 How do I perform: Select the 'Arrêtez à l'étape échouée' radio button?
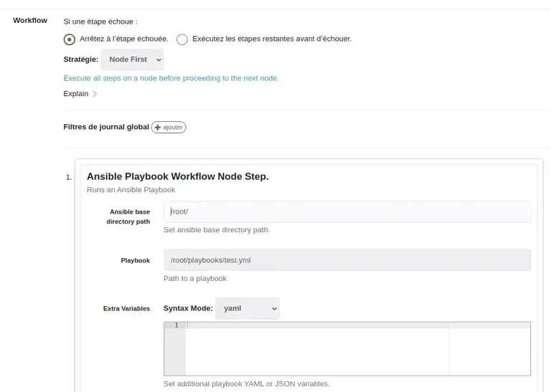click(x=70, y=39)
